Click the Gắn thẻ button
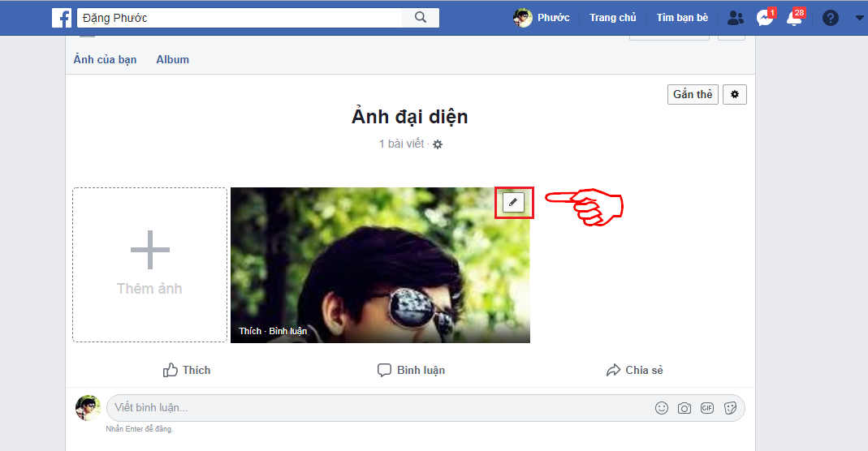 (x=693, y=95)
